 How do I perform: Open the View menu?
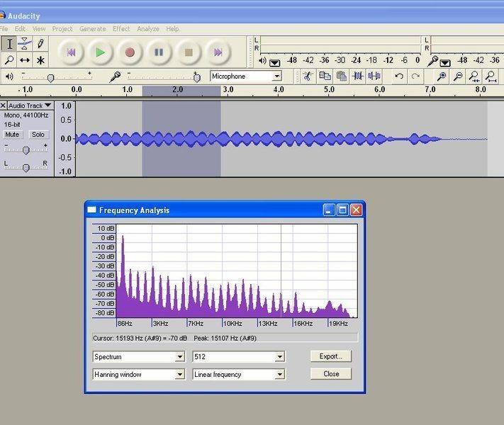pos(39,29)
